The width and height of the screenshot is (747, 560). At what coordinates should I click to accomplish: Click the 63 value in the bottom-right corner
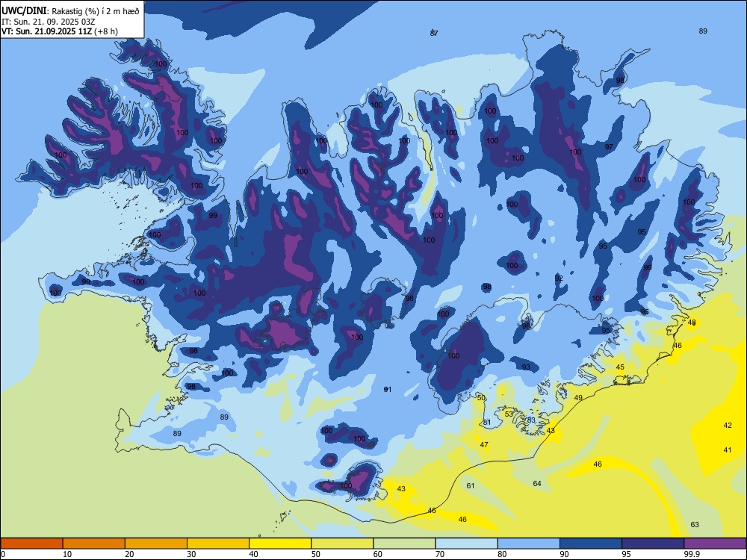695,524
